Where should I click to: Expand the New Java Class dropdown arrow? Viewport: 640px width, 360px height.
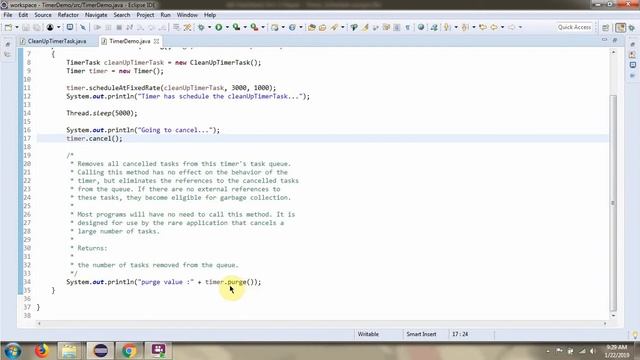(301, 27)
